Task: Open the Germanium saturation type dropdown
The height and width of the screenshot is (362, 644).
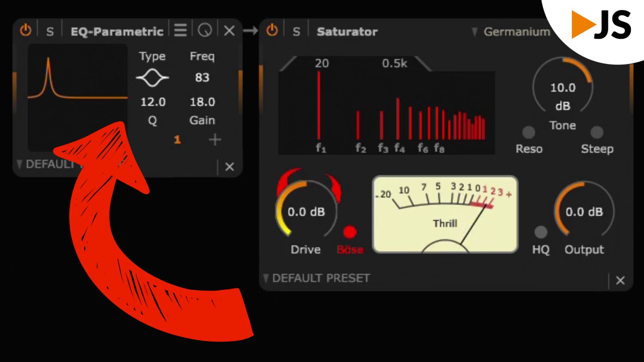Action: click(512, 32)
